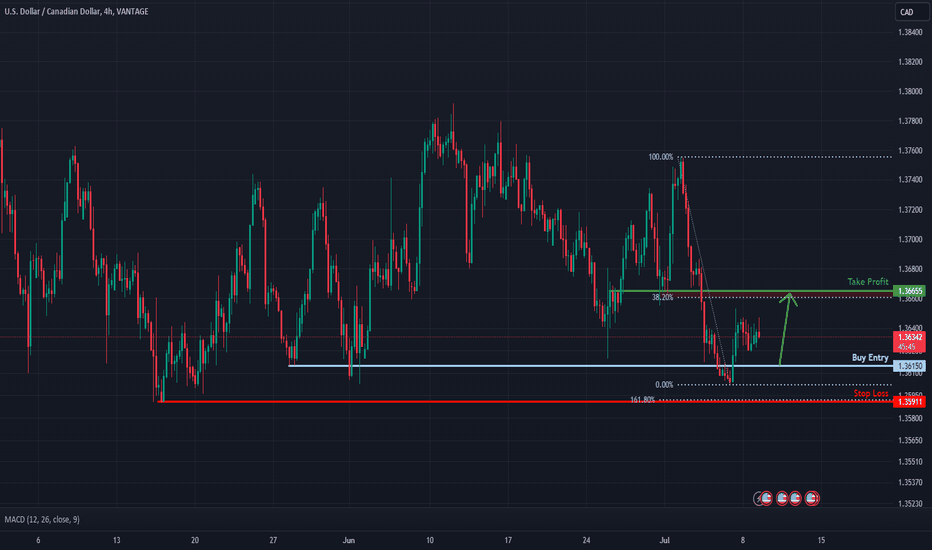Click the 1.35800 price axis label
Screen dimensions: 932x550
910,419
